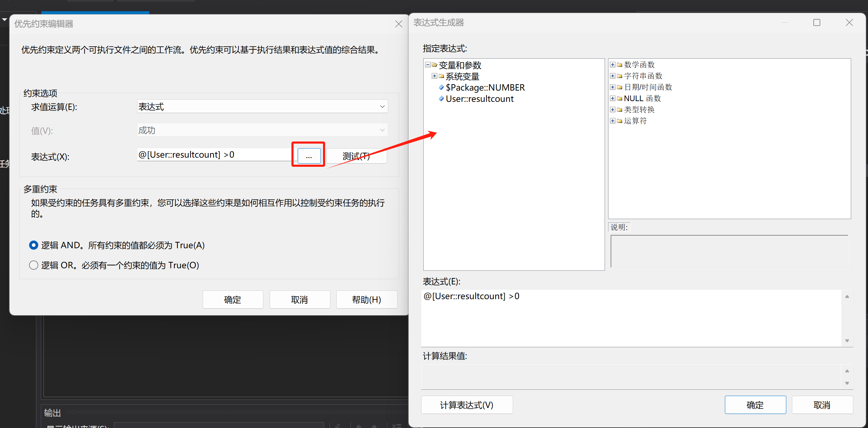The width and height of the screenshot is (868, 428).
Task: Select the 逻辑 AND radio option
Action: tap(34, 245)
